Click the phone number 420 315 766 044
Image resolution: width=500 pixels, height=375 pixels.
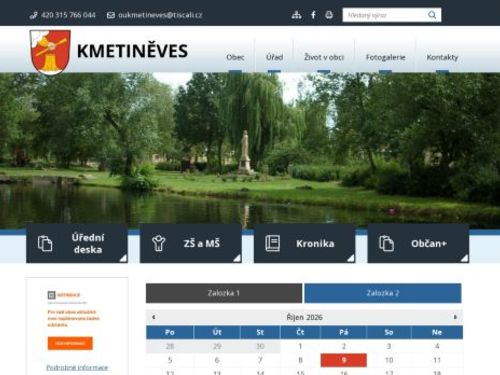(68, 15)
